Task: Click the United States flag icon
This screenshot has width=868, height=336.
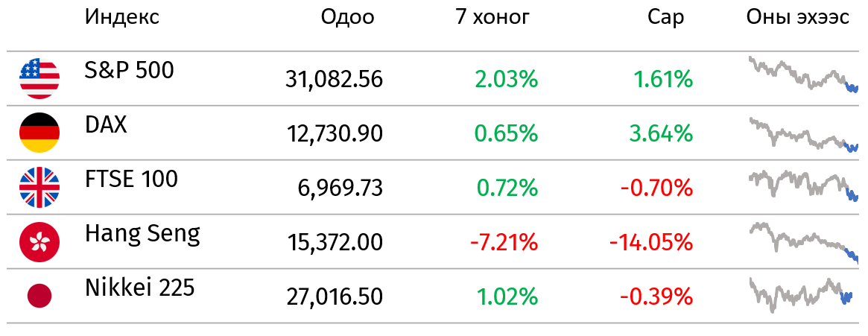Action: pos(39,79)
